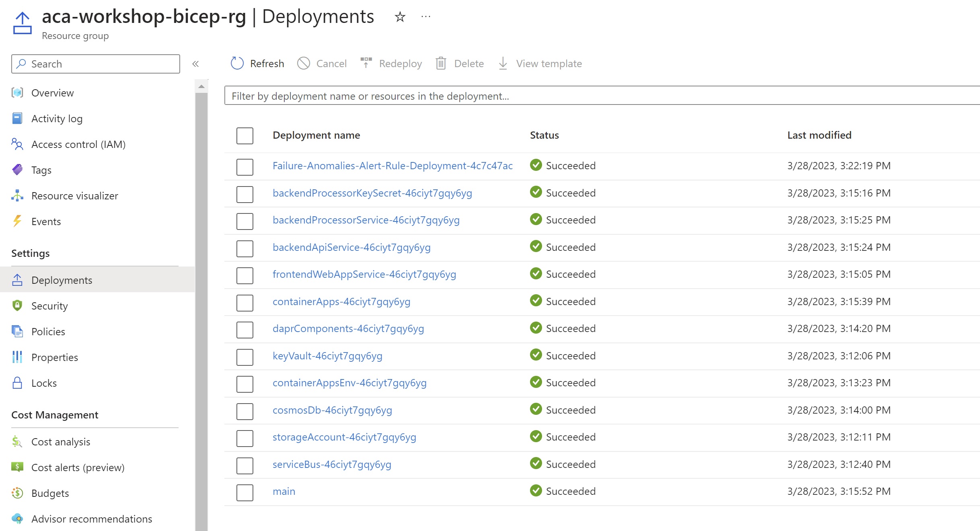Go to Activity log in sidebar
Viewport: 980px width, 531px height.
pyautogui.click(x=57, y=119)
